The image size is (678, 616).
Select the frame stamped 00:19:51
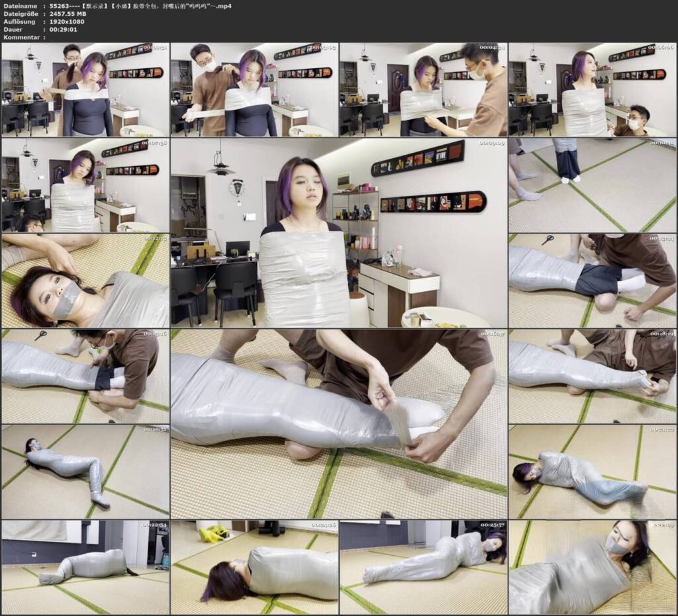(x=85, y=472)
